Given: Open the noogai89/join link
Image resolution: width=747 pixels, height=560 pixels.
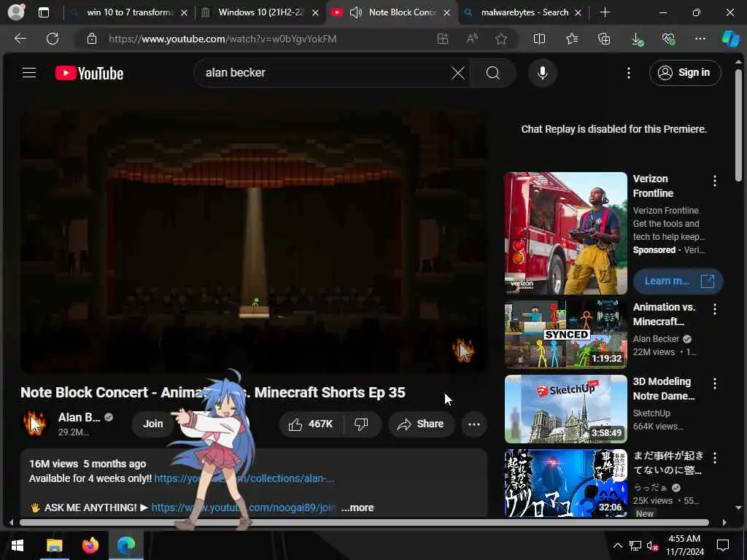Looking at the screenshot, I should pos(244,507).
